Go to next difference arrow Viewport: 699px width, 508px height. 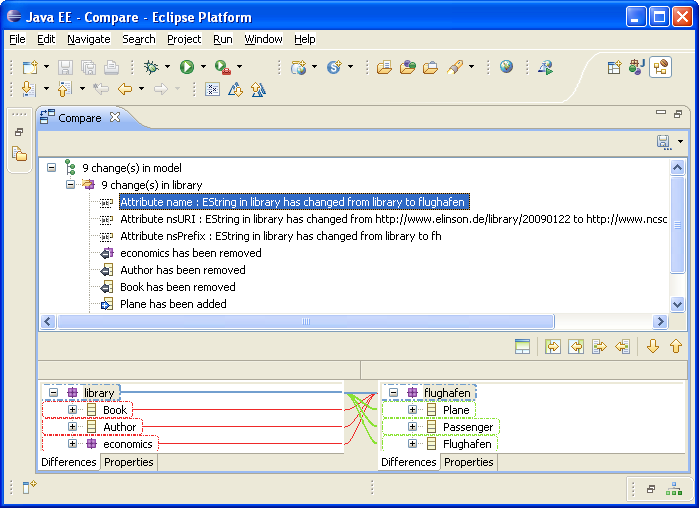(653, 346)
